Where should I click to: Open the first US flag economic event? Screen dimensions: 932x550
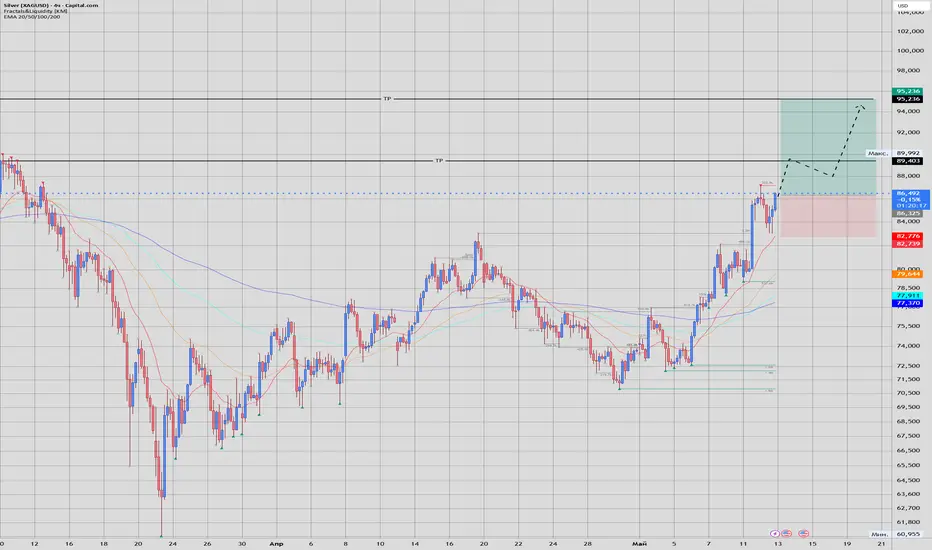tap(786, 533)
